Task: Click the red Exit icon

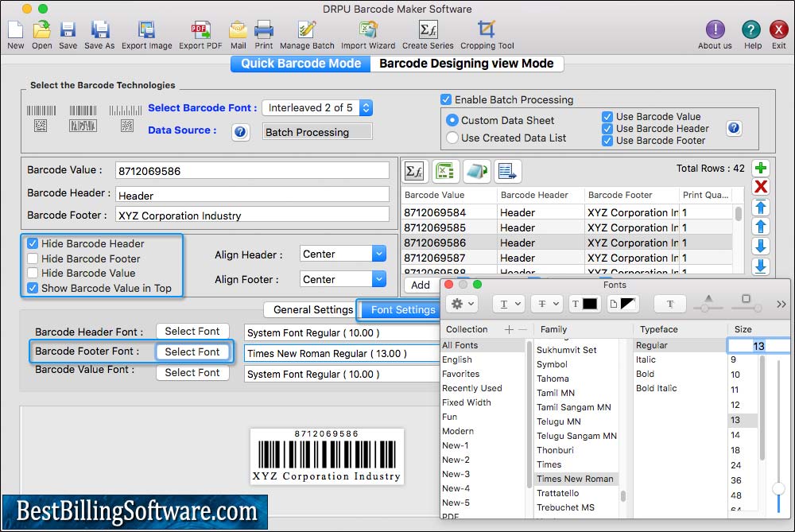Action: 778,30
